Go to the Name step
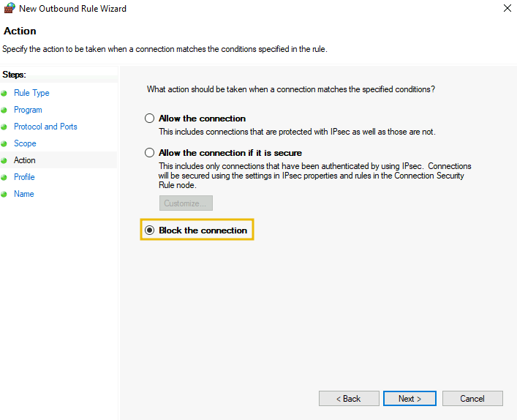 (23, 194)
